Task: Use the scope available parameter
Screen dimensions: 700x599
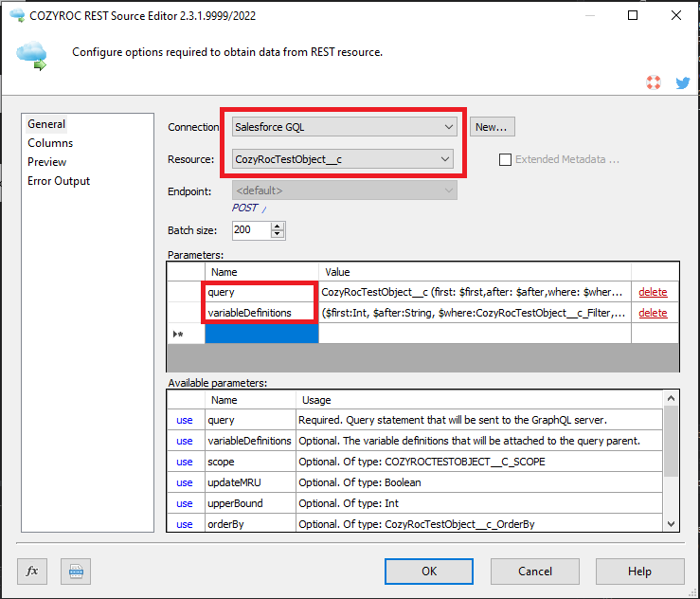Action: (185, 462)
